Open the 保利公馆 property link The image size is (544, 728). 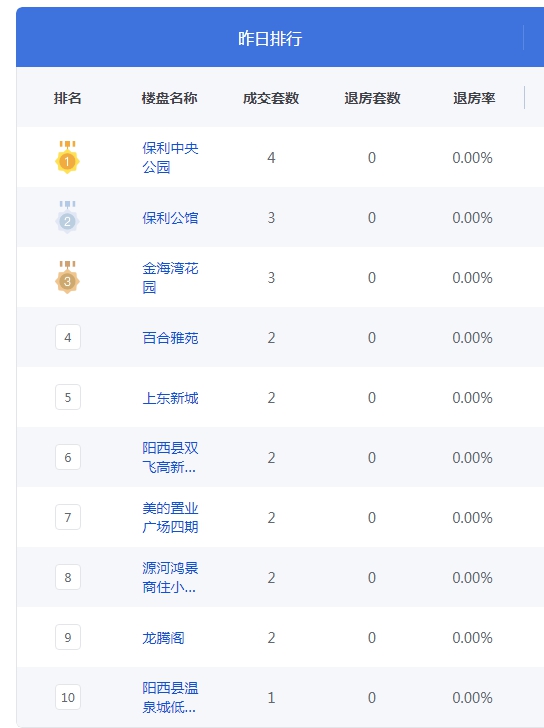click(170, 217)
